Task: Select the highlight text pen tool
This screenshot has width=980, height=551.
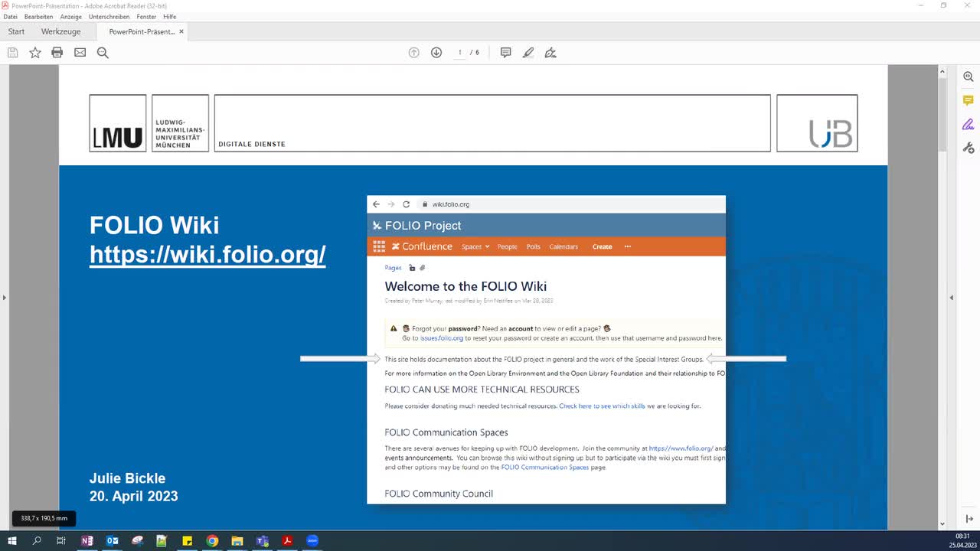Action: (528, 53)
